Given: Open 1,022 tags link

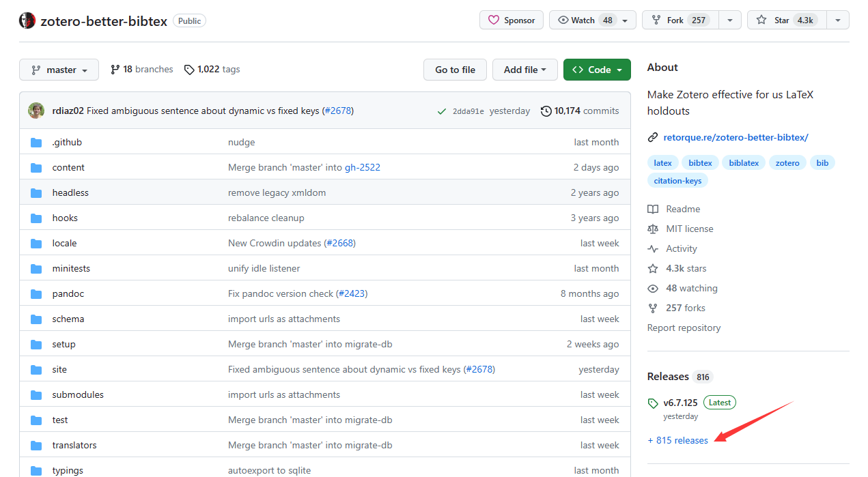Looking at the screenshot, I should [x=212, y=70].
